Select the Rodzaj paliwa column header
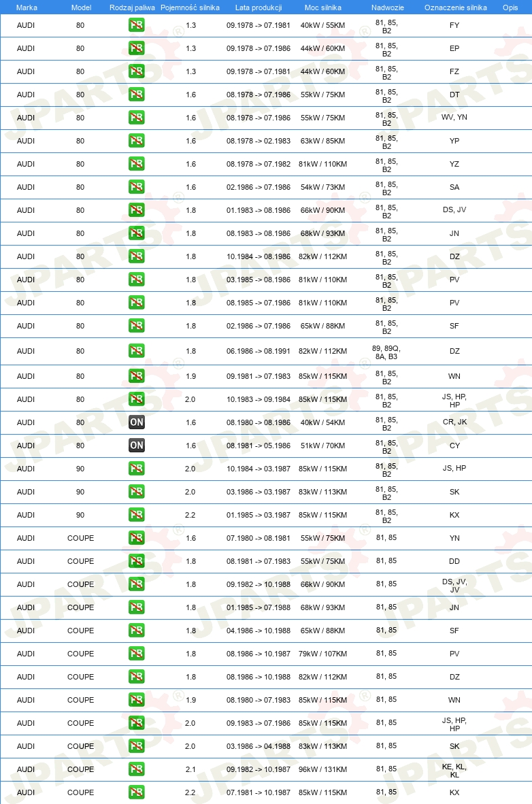The height and width of the screenshot is (804, 532). [x=133, y=7]
